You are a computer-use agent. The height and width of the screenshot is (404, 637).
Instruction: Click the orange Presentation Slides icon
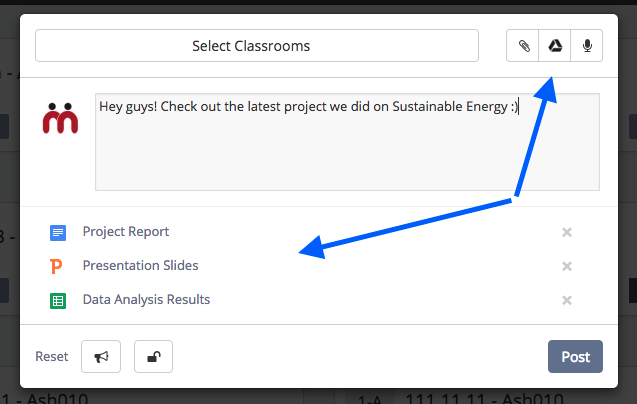(56, 266)
